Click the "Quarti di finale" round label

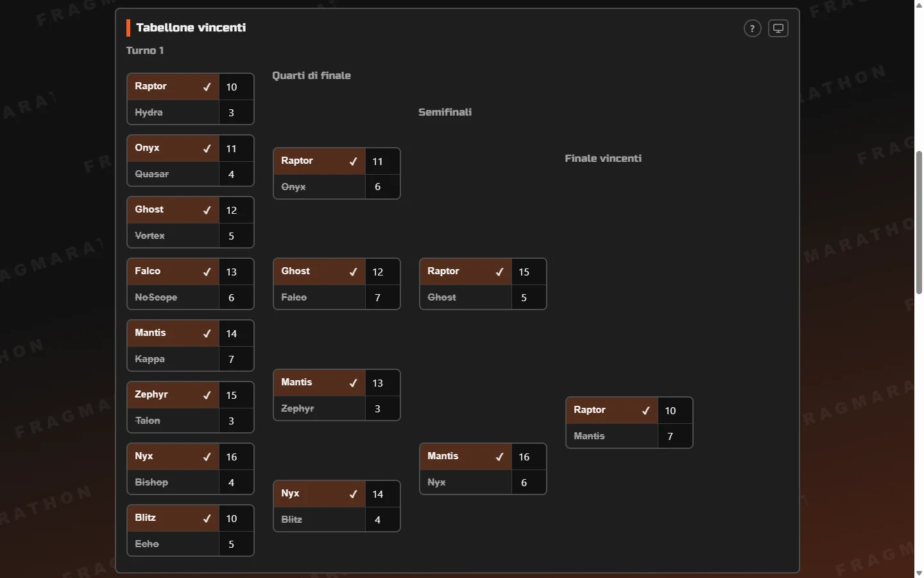click(311, 75)
